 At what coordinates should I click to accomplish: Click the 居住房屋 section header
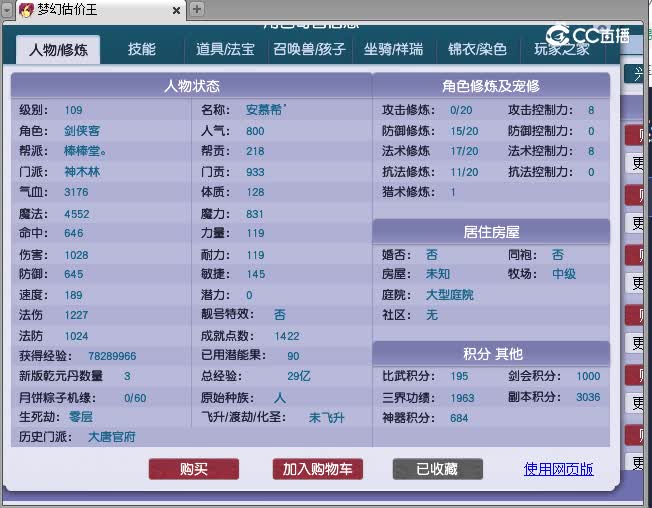point(491,232)
